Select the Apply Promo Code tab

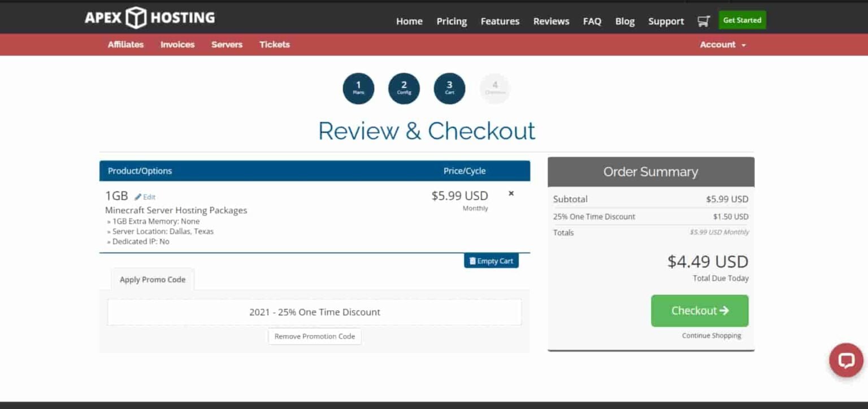click(153, 280)
